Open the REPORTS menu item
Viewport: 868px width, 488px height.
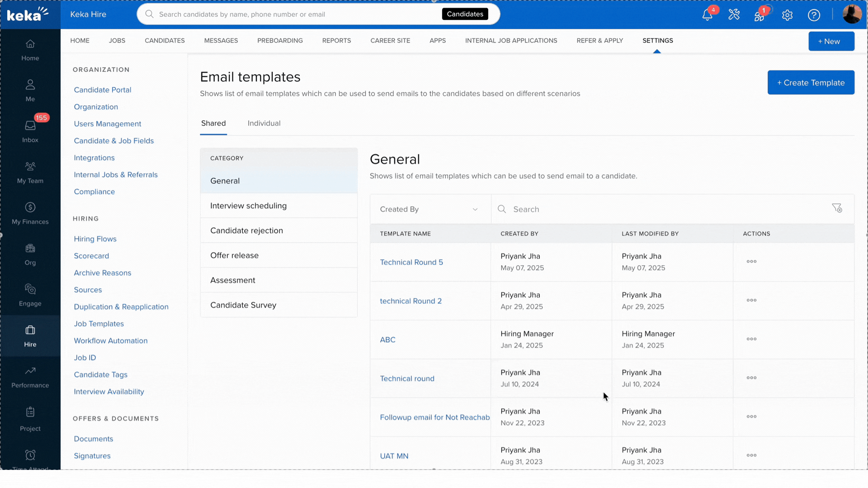[x=336, y=41]
